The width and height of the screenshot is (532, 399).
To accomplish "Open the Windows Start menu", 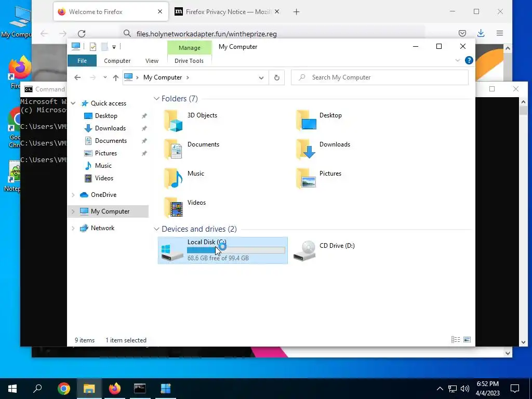I will [x=12, y=389].
